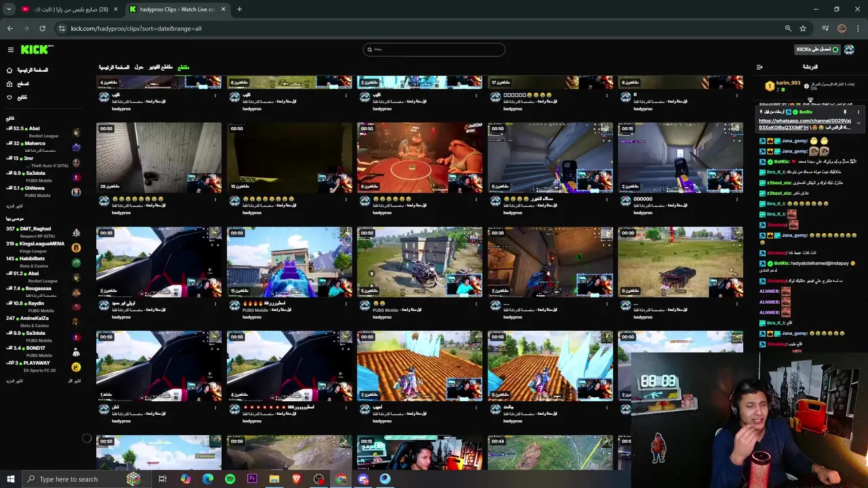868x488 pixels.
Task: Show more followed channels under Sa3dola
Action: click(14, 205)
